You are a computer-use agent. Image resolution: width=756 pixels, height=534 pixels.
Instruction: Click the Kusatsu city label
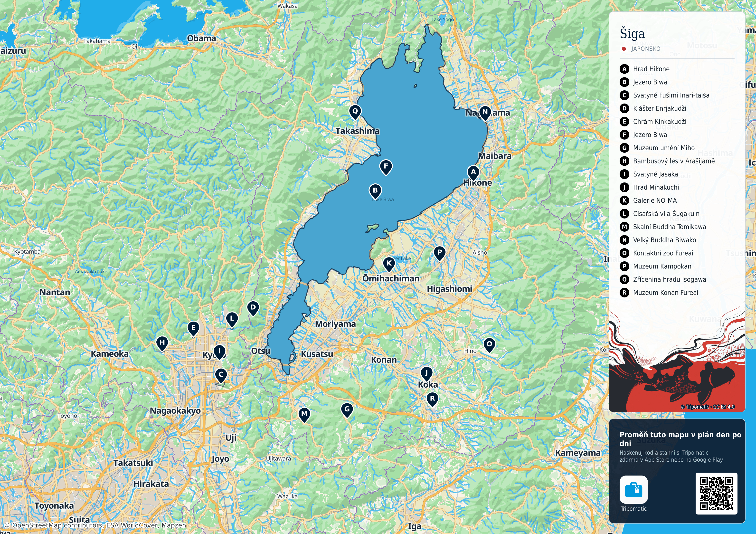317,354
